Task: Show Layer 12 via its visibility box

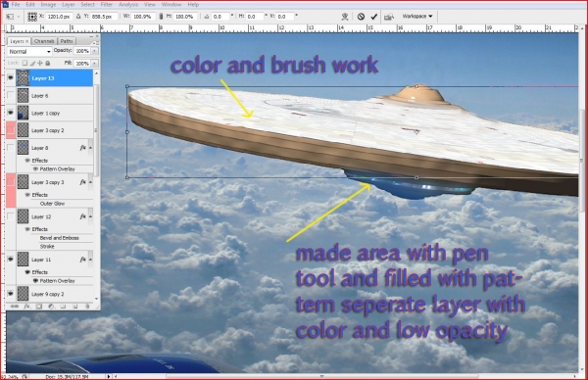Action: click(x=11, y=216)
